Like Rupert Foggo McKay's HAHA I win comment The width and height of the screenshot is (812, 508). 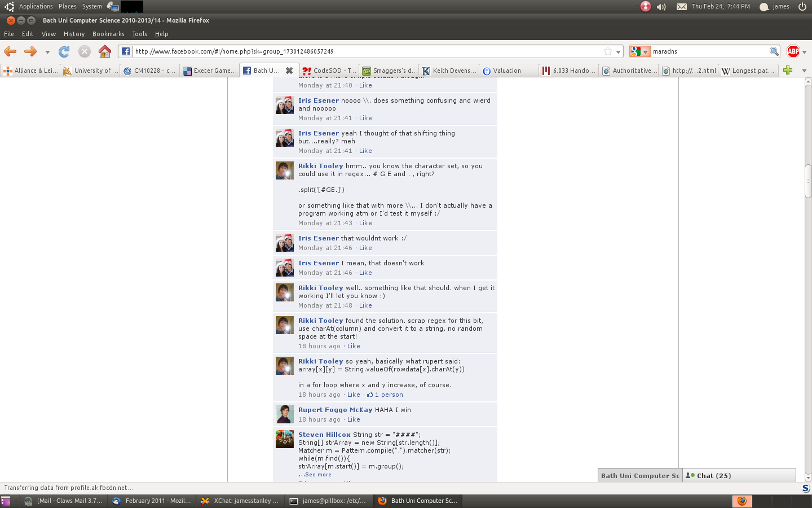point(354,419)
